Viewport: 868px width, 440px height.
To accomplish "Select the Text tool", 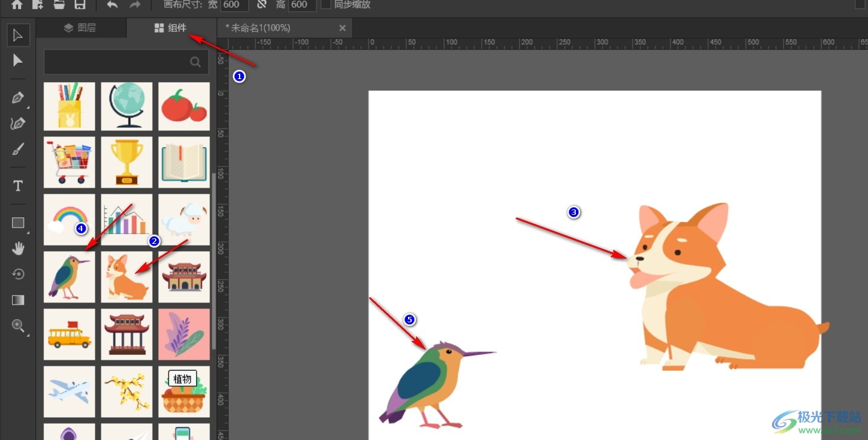I will 18,186.
